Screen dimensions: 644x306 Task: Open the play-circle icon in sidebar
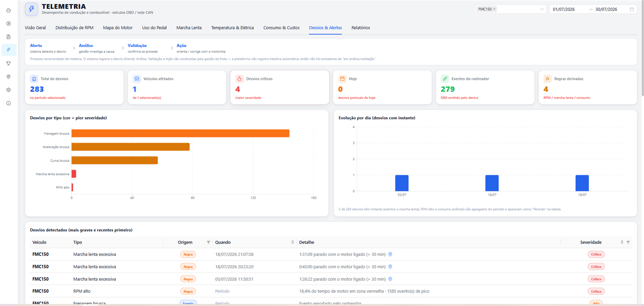(x=8, y=23)
